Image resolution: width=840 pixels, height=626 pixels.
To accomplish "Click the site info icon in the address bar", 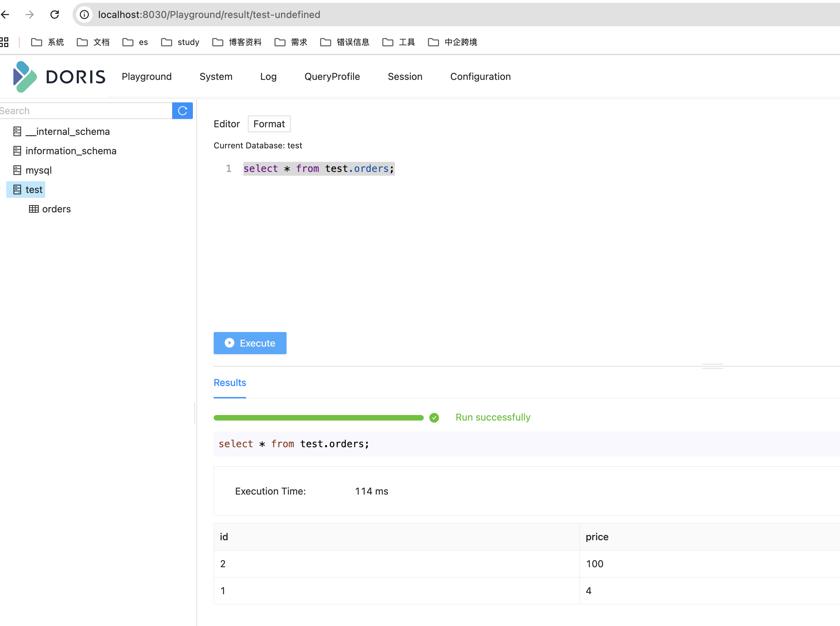I will [x=84, y=15].
